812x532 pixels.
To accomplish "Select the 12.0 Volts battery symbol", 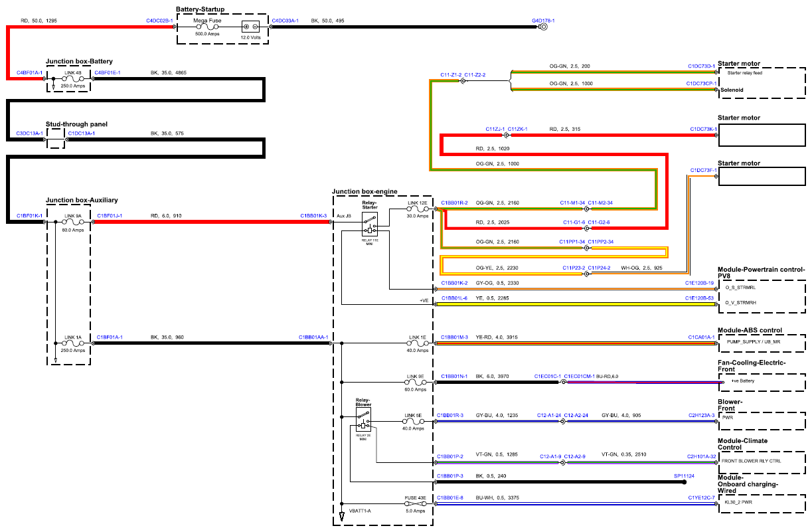I will 250,27.
